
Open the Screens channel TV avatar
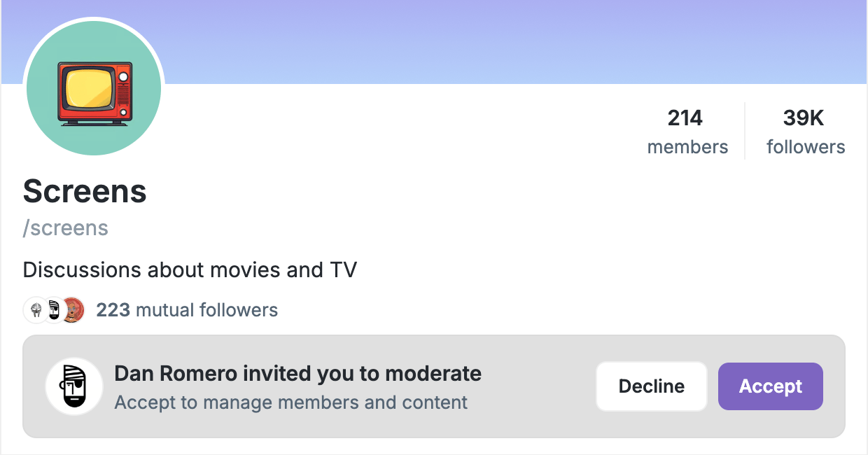pyautogui.click(x=94, y=88)
